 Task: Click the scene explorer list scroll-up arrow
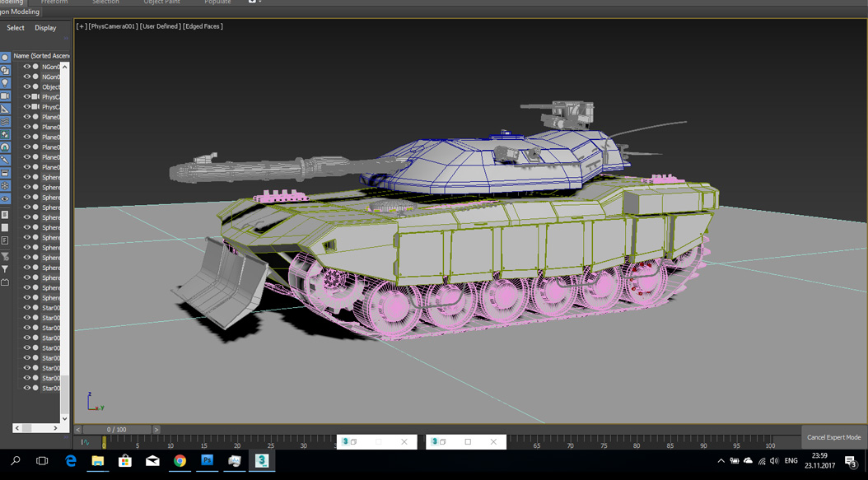pyautogui.click(x=64, y=67)
